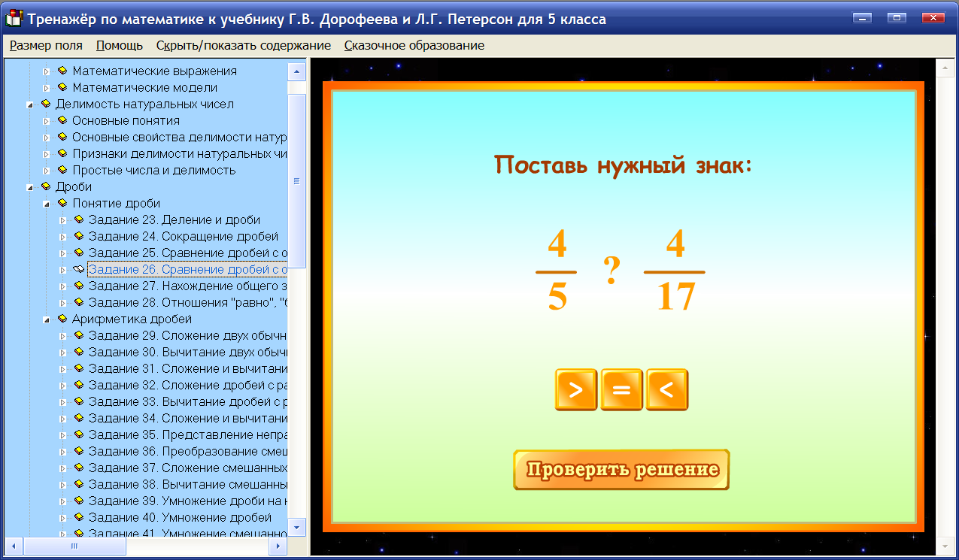Expand "Математические выражения" in the tree

point(47,71)
